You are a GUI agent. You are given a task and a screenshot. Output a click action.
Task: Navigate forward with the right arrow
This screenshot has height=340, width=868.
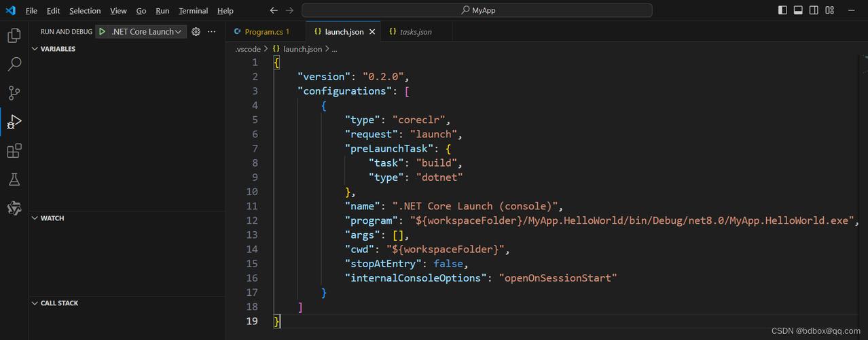pos(290,10)
